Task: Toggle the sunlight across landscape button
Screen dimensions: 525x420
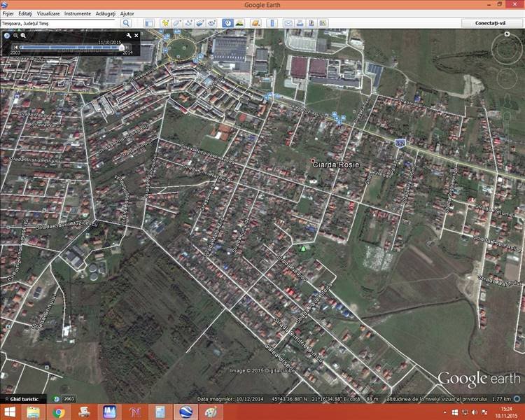Action: [239, 23]
